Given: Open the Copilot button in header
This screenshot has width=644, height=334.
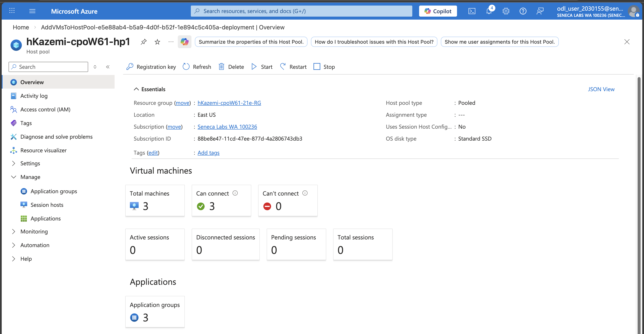Looking at the screenshot, I should click(438, 11).
